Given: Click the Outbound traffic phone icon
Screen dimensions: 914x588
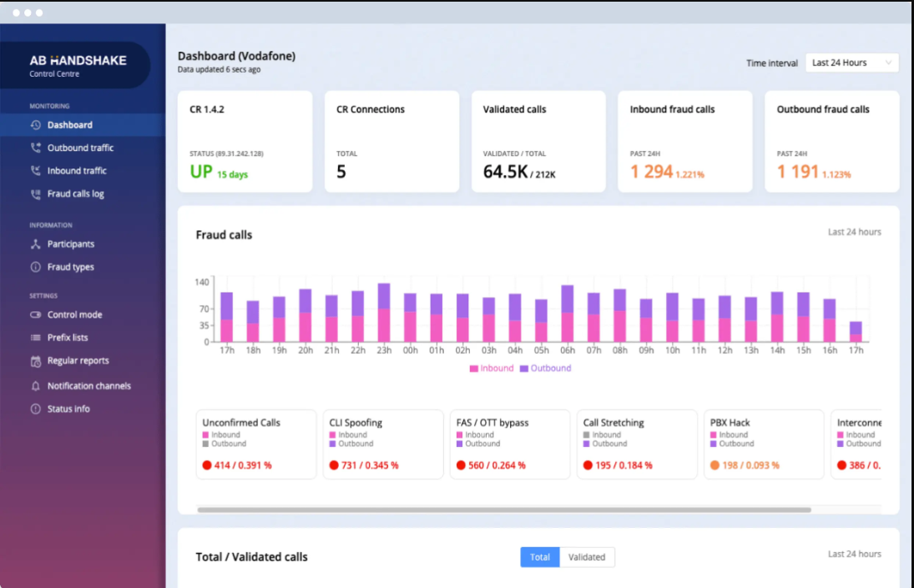Looking at the screenshot, I should (36, 148).
